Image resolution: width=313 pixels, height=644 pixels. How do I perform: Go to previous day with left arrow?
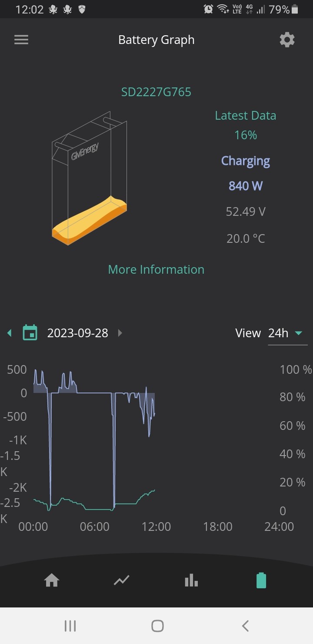10,333
